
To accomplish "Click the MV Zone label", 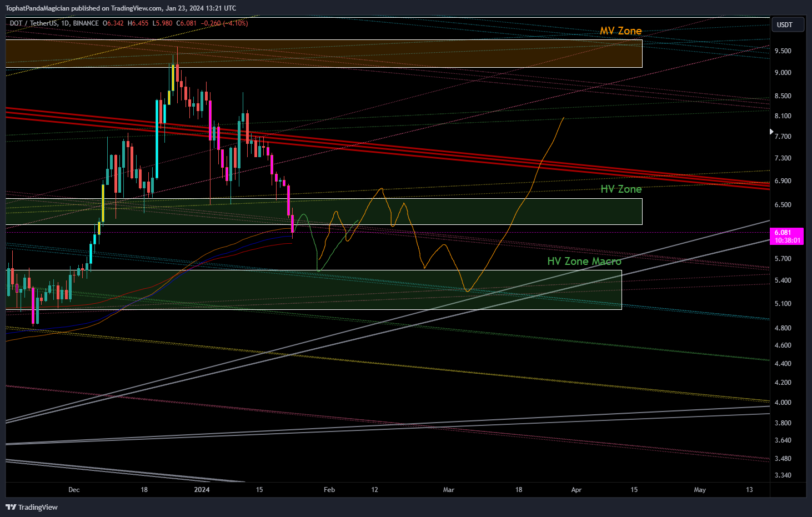I will pos(620,31).
